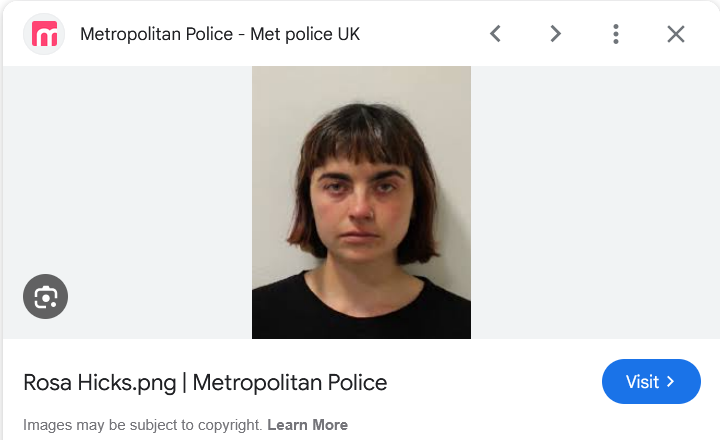Open the three-dot more options menu

[616, 34]
